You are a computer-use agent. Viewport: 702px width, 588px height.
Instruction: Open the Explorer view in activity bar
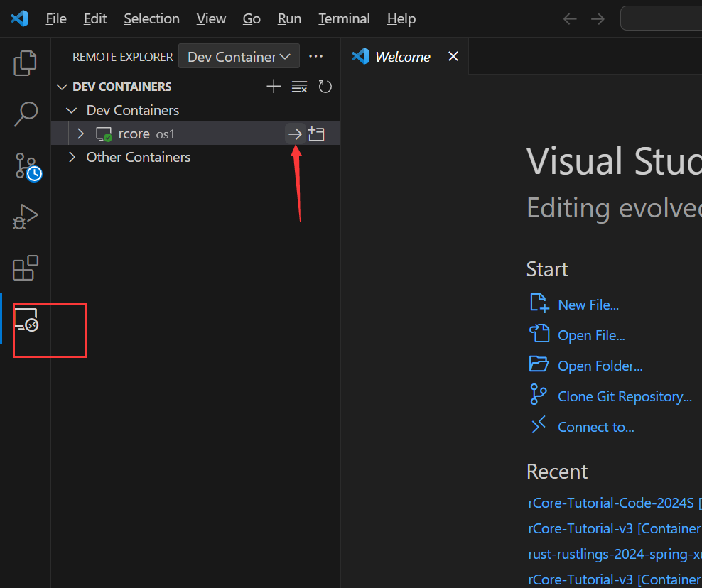click(x=25, y=63)
